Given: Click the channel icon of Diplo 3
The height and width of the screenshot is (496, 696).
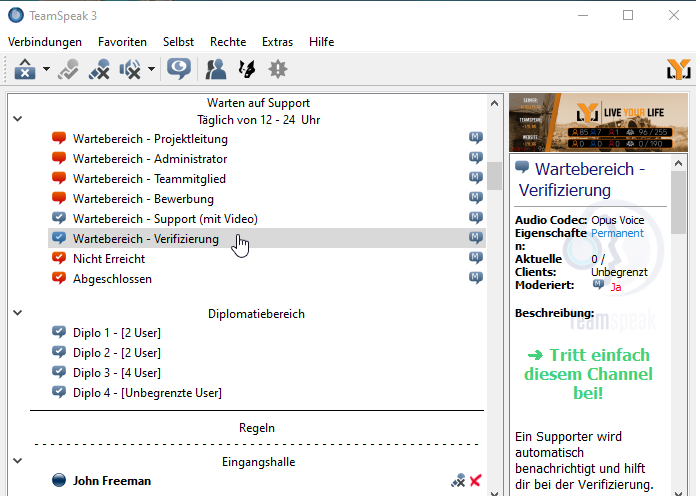Looking at the screenshot, I should [59, 372].
